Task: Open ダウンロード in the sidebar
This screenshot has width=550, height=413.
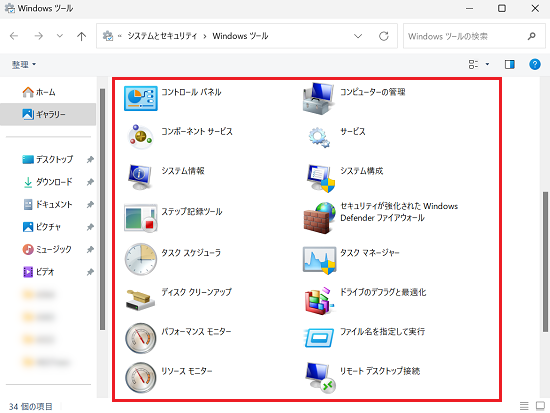Action: (48, 182)
